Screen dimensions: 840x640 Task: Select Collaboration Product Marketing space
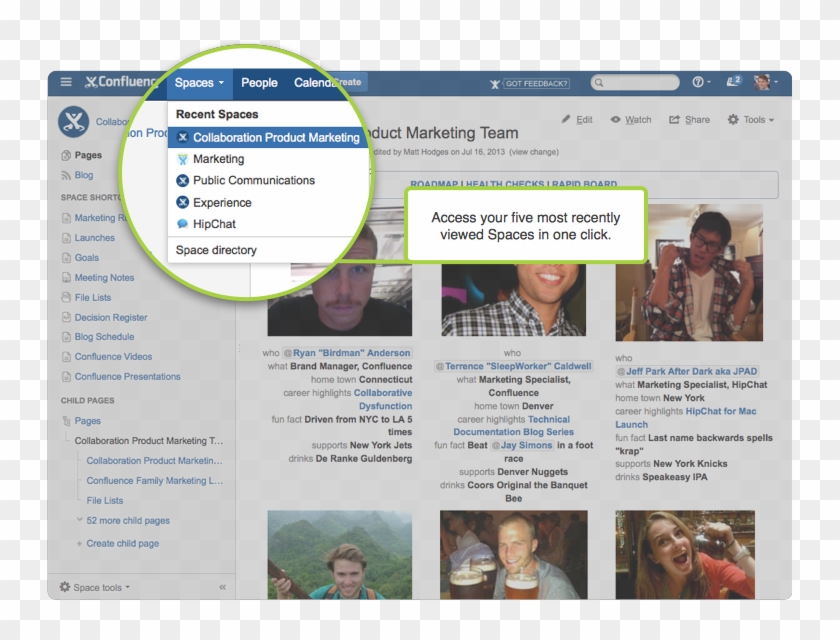coord(268,138)
